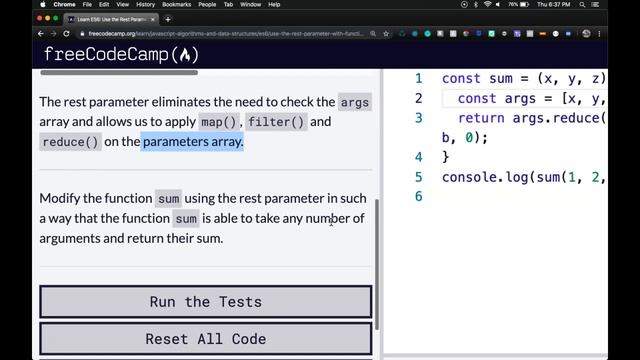Open the Chrome menu in menu bar
The height and width of the screenshot is (360, 640).
[x=64, y=4]
